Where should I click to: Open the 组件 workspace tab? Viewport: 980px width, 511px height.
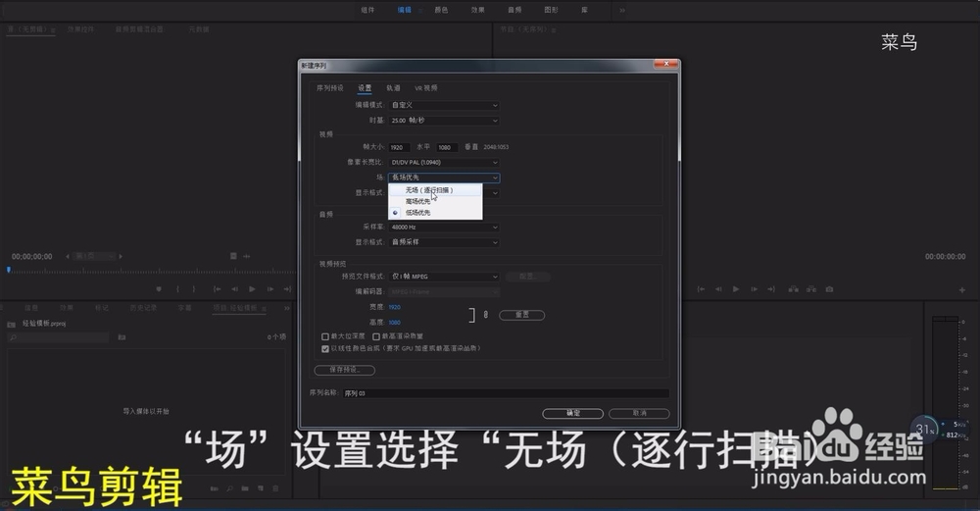coord(368,10)
